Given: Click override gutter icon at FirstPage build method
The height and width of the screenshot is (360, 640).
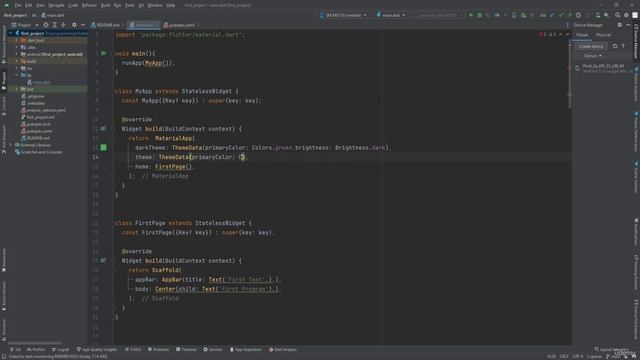Looking at the screenshot, I should pos(103,260).
